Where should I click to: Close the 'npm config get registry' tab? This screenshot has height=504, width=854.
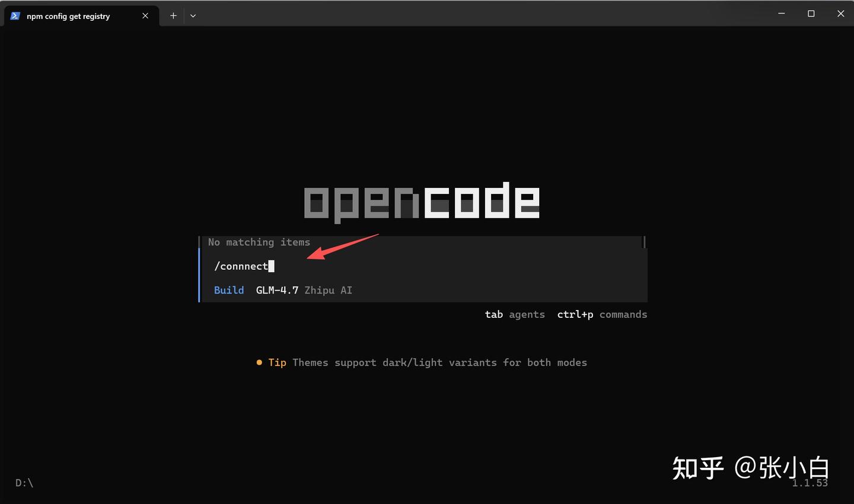click(145, 16)
